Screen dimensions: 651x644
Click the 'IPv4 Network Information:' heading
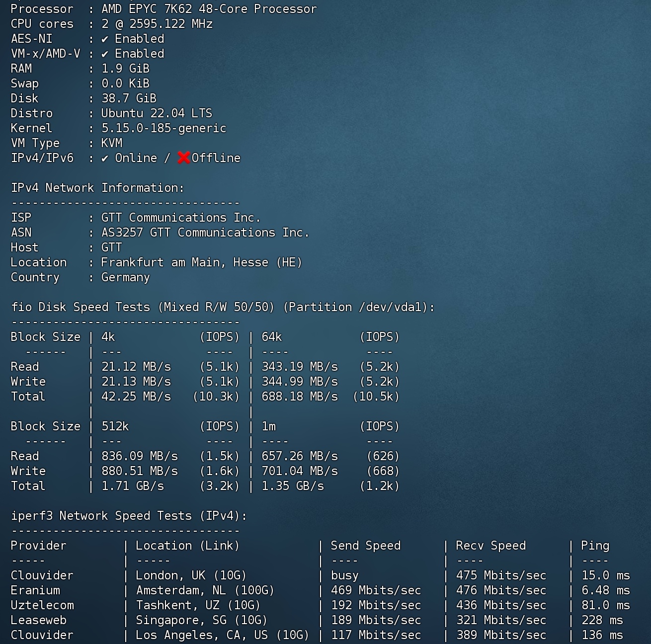tap(97, 188)
